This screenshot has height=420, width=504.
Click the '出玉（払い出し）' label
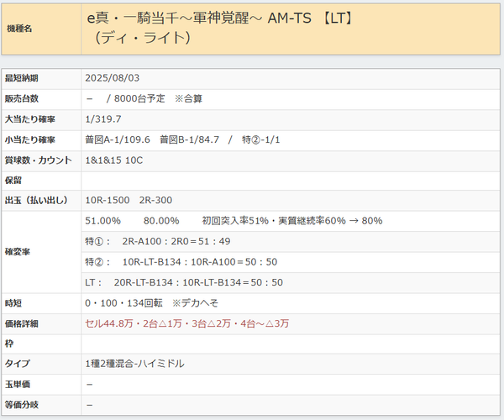(36, 200)
